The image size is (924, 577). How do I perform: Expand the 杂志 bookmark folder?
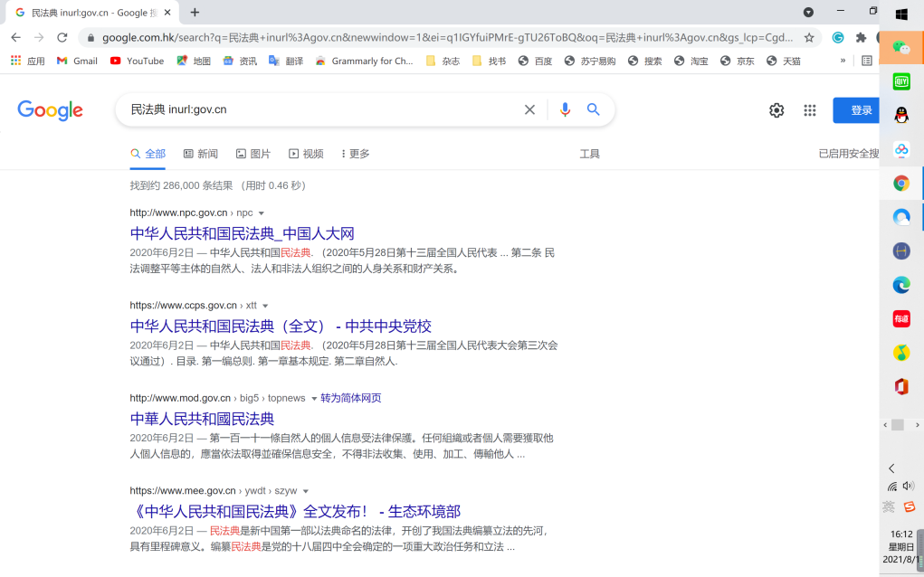443,61
